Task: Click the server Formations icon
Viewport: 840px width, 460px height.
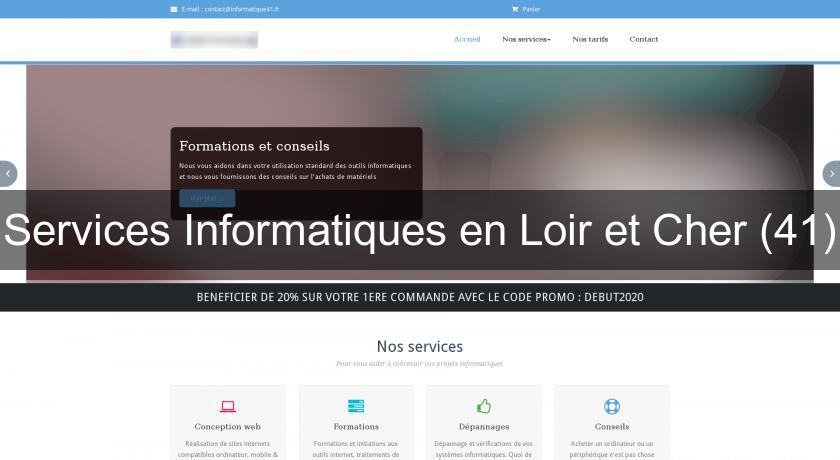Action: [x=356, y=406]
